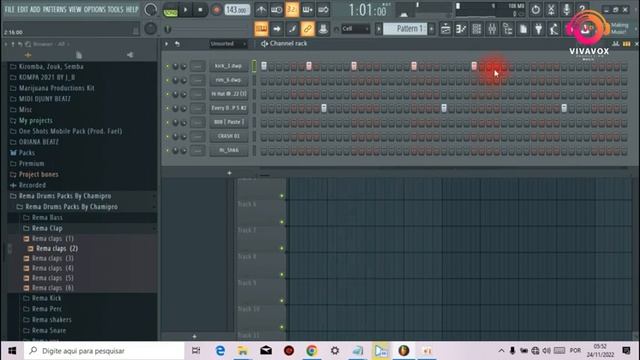Mute playlist Track 6 with its green dot

(282, 196)
